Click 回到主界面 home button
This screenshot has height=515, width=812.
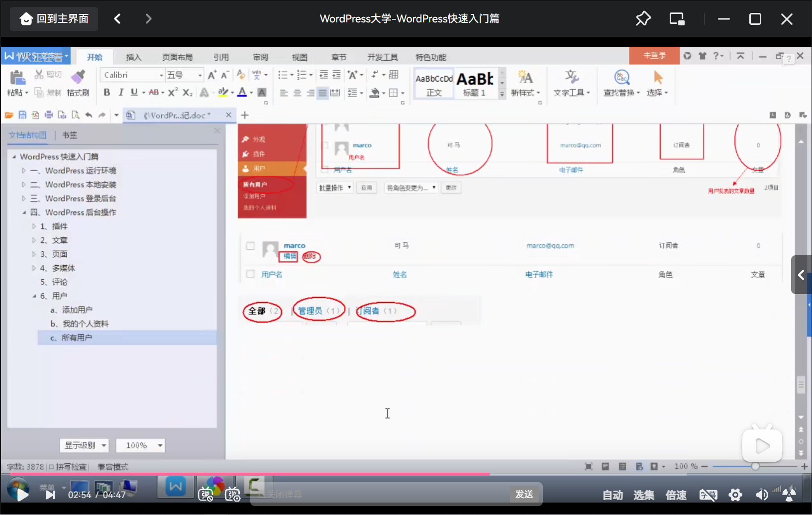[x=54, y=19]
